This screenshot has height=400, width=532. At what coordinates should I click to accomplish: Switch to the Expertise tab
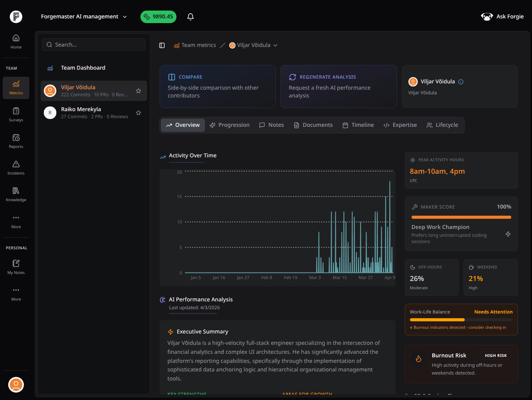pos(400,125)
